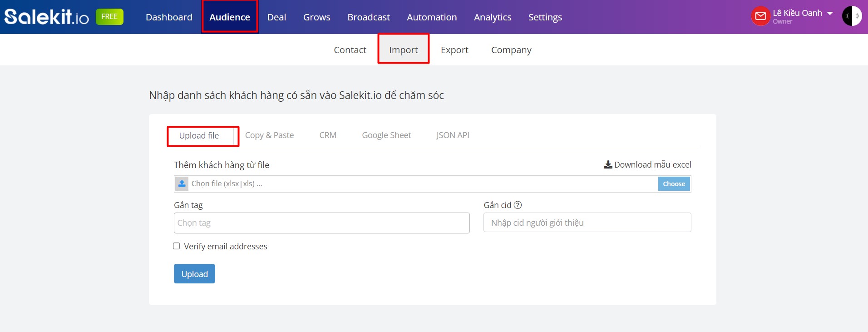Switch to the JSON API tab
Image resolution: width=868 pixels, height=332 pixels.
(453, 135)
